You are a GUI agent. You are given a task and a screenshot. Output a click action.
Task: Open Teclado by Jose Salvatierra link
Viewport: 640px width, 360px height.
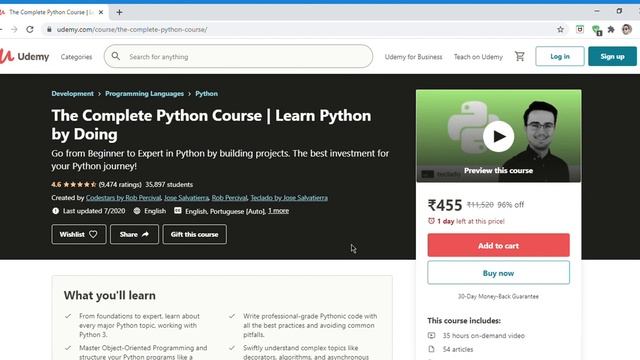click(x=289, y=198)
